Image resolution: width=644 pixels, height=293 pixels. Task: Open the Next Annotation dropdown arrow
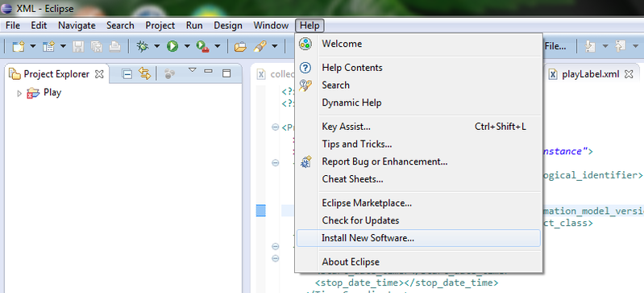(605, 47)
